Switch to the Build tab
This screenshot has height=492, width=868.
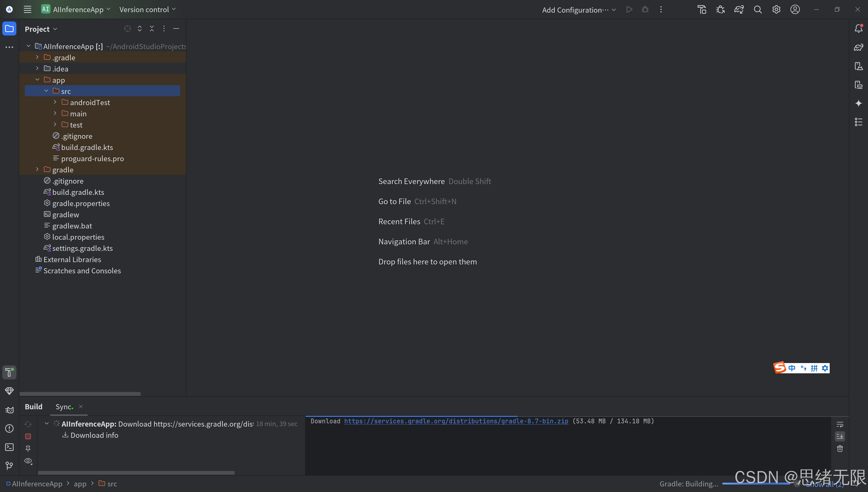tap(33, 406)
